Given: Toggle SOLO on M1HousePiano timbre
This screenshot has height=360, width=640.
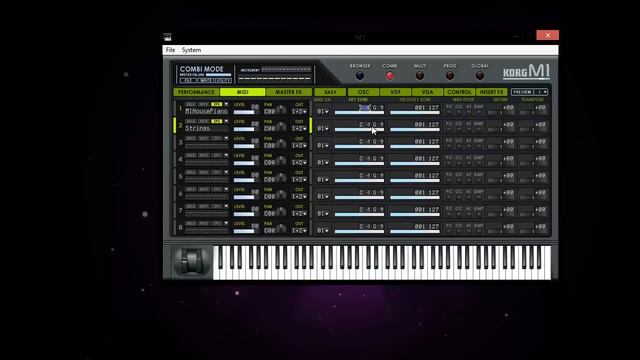Looking at the screenshot, I should click(191, 104).
